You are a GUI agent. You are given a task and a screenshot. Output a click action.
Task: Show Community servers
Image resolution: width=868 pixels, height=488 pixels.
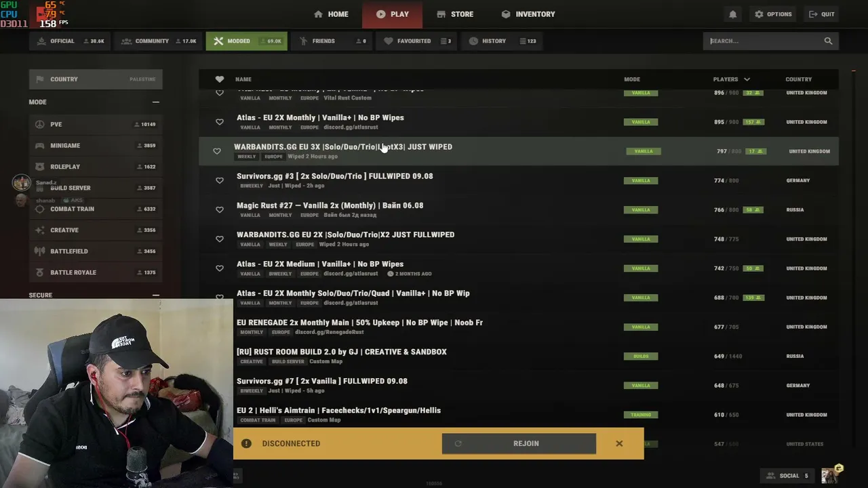coord(159,41)
